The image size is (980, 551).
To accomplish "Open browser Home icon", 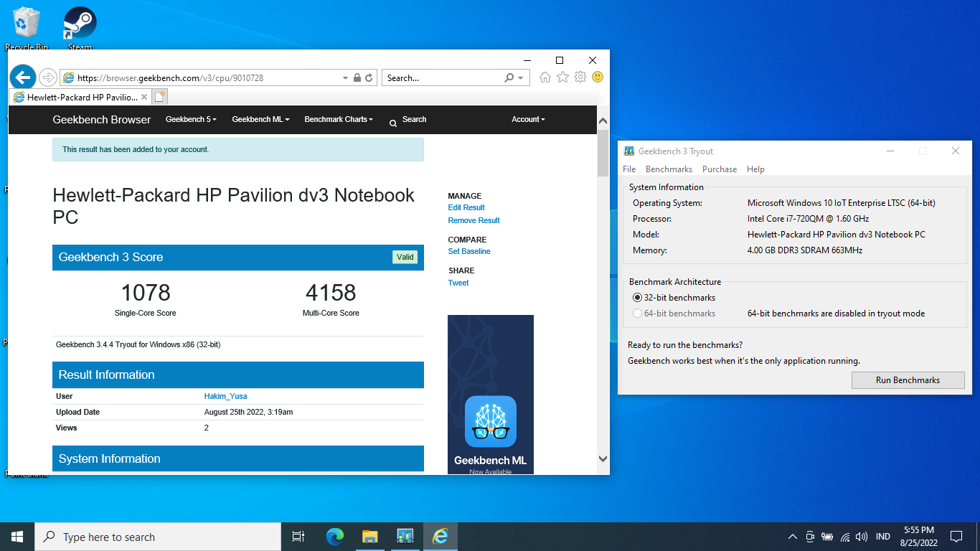I will (545, 77).
